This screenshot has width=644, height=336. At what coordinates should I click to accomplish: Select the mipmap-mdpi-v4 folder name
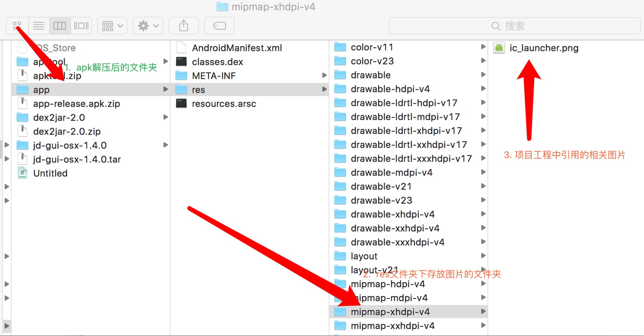389,298
